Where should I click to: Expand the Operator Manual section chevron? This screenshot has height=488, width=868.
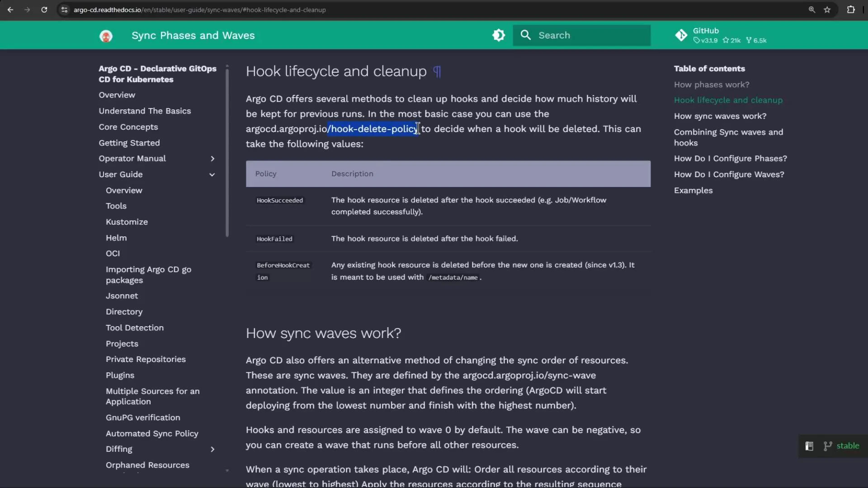pos(212,159)
